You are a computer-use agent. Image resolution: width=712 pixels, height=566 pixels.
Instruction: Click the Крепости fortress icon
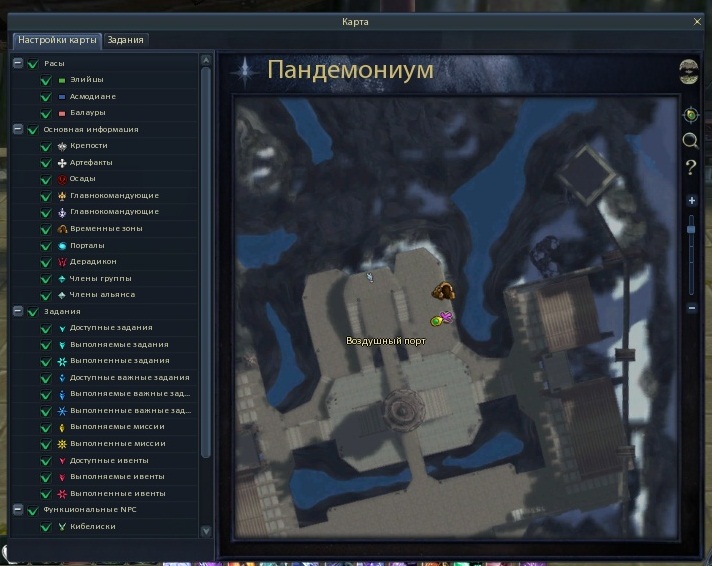[x=62, y=146]
